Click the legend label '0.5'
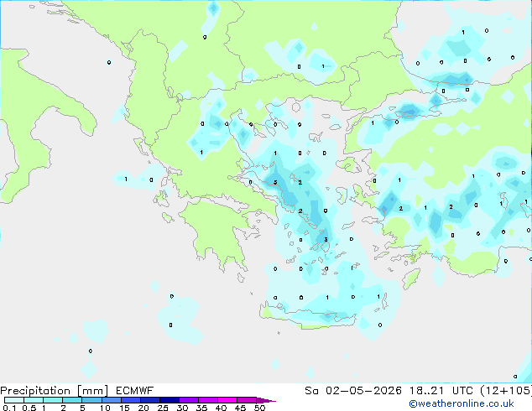Image resolution: width=532 pixels, height=411 pixels. 29,408
